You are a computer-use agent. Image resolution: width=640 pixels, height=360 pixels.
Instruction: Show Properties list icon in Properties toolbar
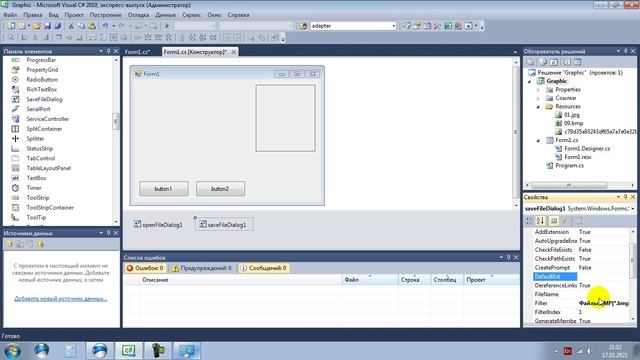point(554,221)
